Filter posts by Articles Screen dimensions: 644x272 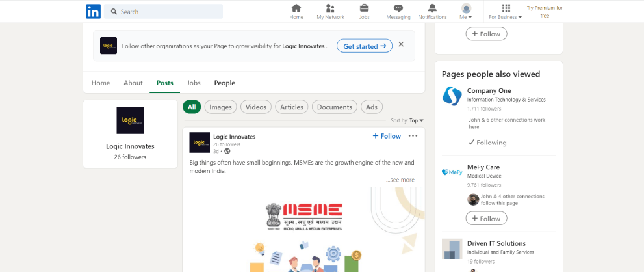pyautogui.click(x=292, y=107)
